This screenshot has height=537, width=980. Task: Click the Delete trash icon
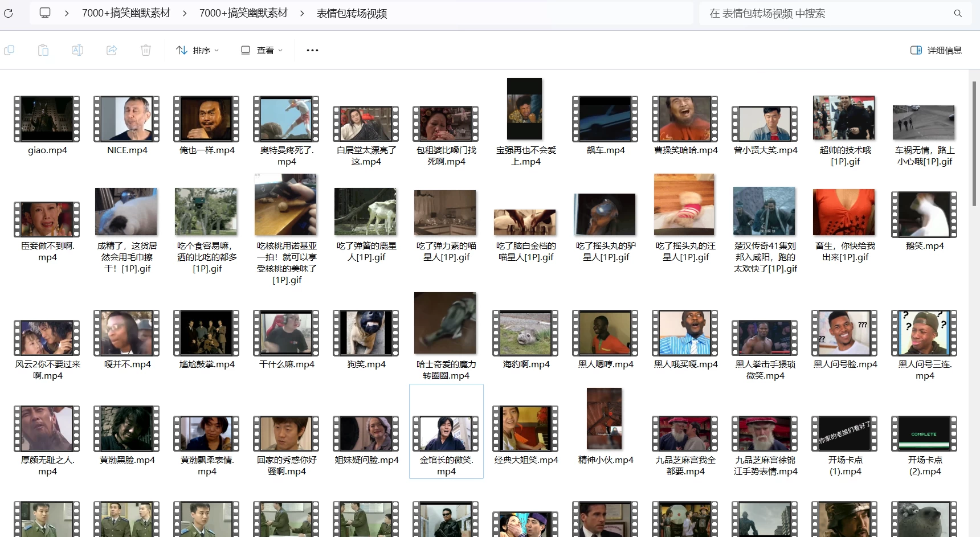[x=146, y=50]
